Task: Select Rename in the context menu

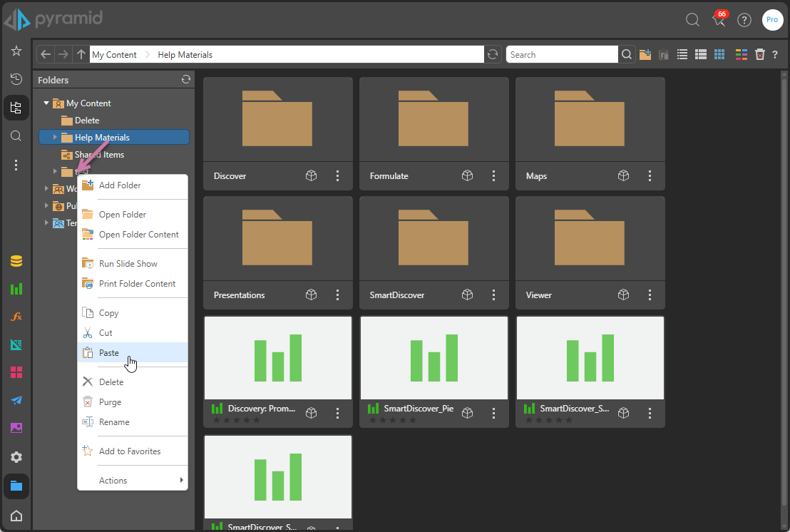Action: point(114,422)
